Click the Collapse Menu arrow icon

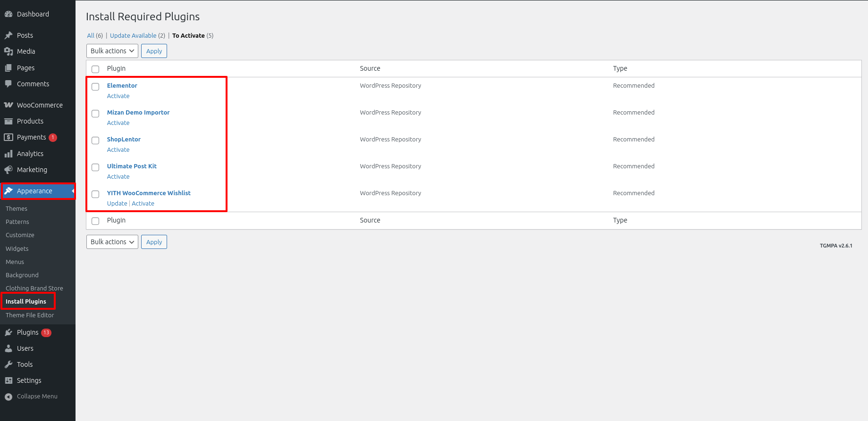[x=8, y=396]
